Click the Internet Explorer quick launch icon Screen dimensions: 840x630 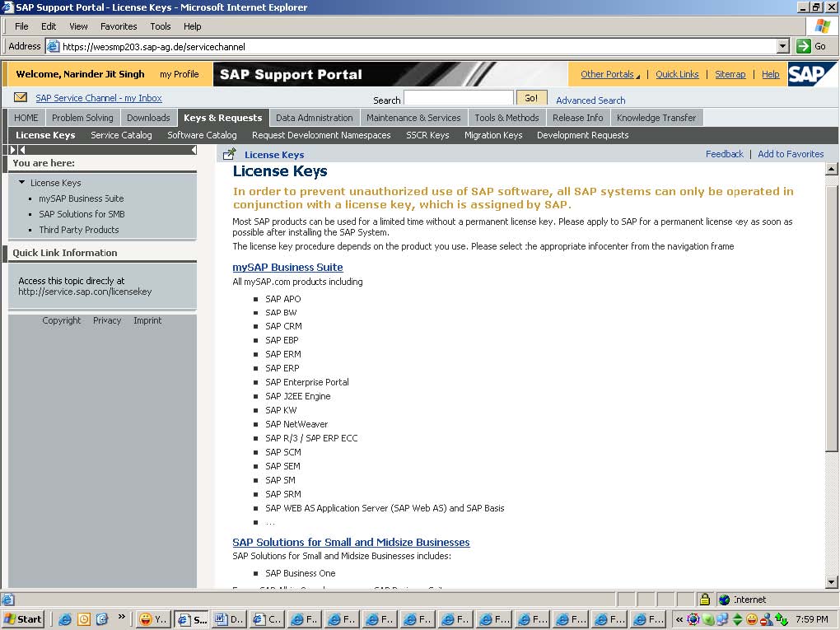point(65,619)
